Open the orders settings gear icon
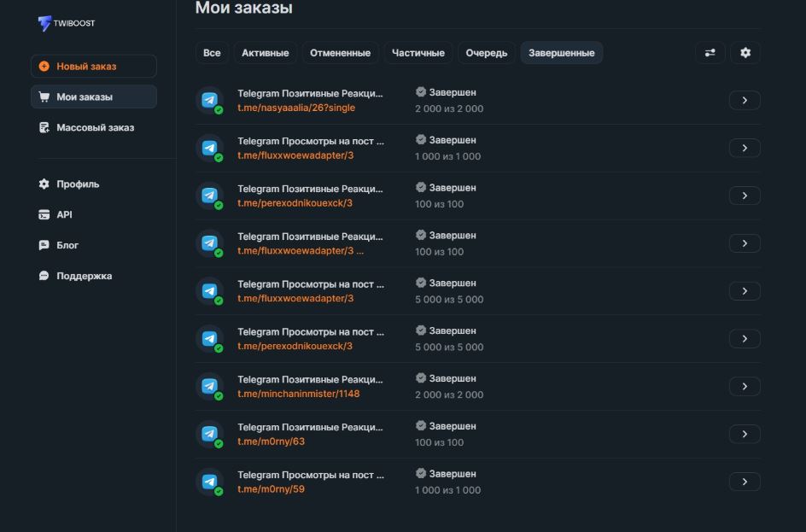The image size is (806, 532). [x=745, y=53]
